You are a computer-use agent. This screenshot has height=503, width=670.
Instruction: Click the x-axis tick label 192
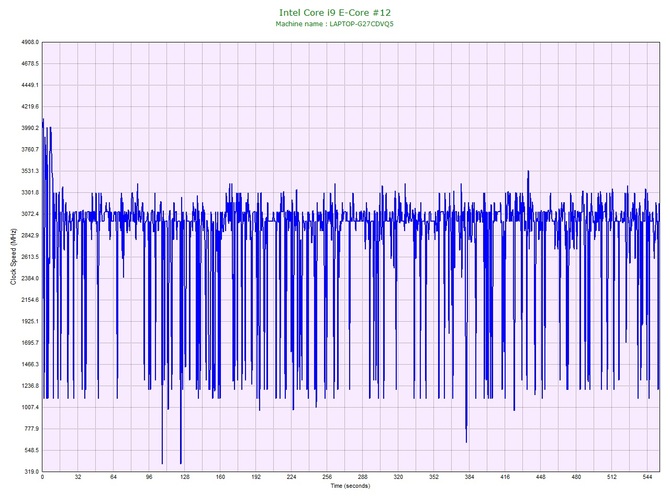256,477
